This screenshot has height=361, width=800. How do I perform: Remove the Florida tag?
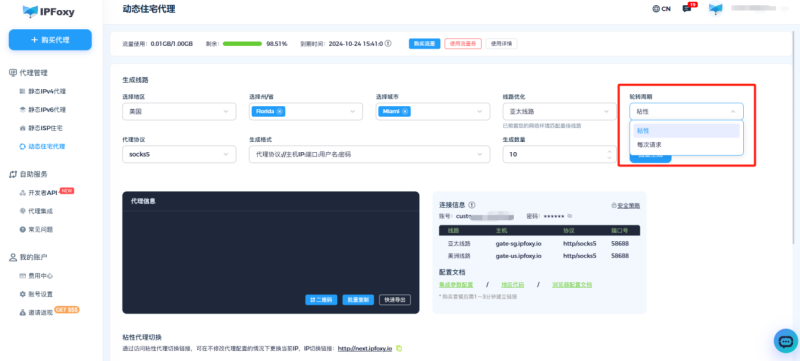(x=279, y=112)
